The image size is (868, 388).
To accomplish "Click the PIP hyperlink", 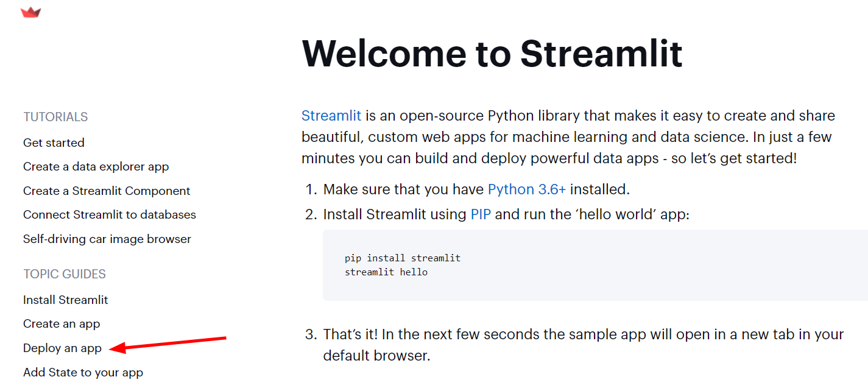I will point(481,214).
